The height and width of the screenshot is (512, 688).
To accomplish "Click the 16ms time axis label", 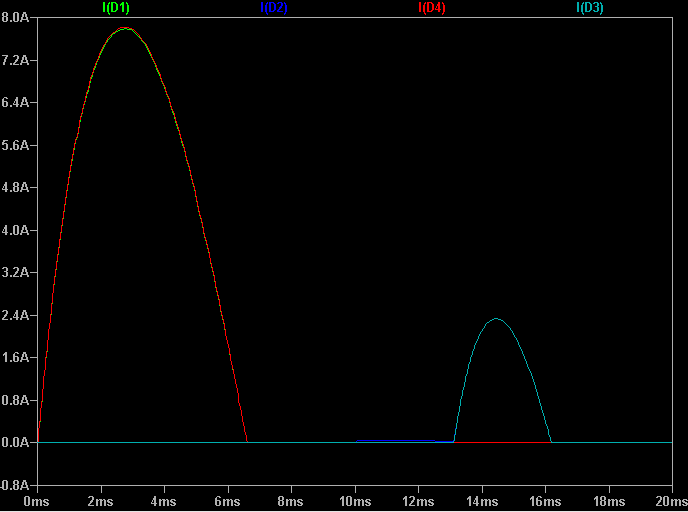I will tap(545, 501).
